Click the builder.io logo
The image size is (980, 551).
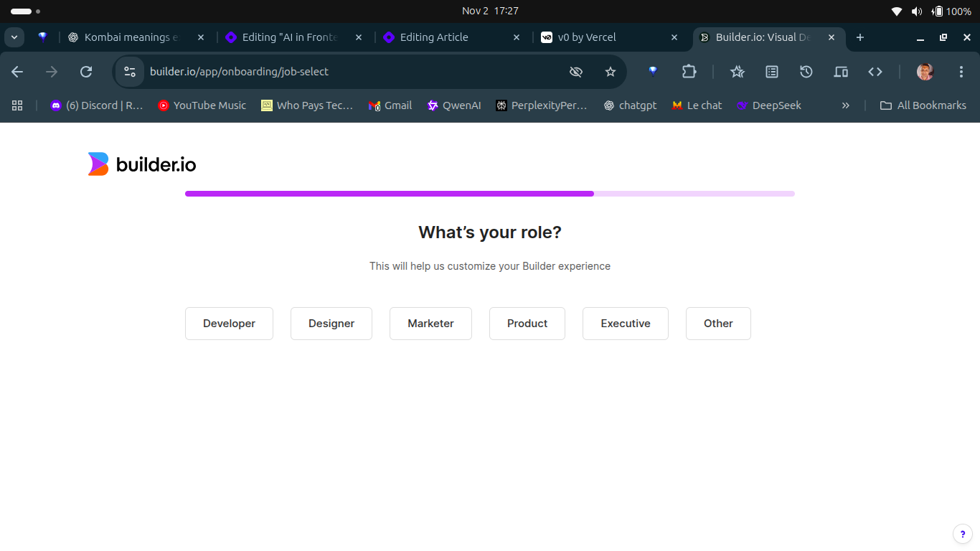[x=142, y=164]
